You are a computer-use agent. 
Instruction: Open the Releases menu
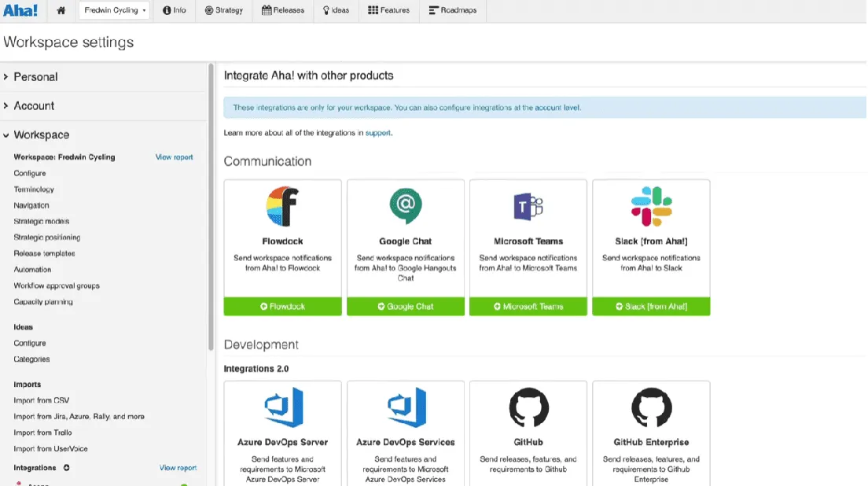click(283, 10)
